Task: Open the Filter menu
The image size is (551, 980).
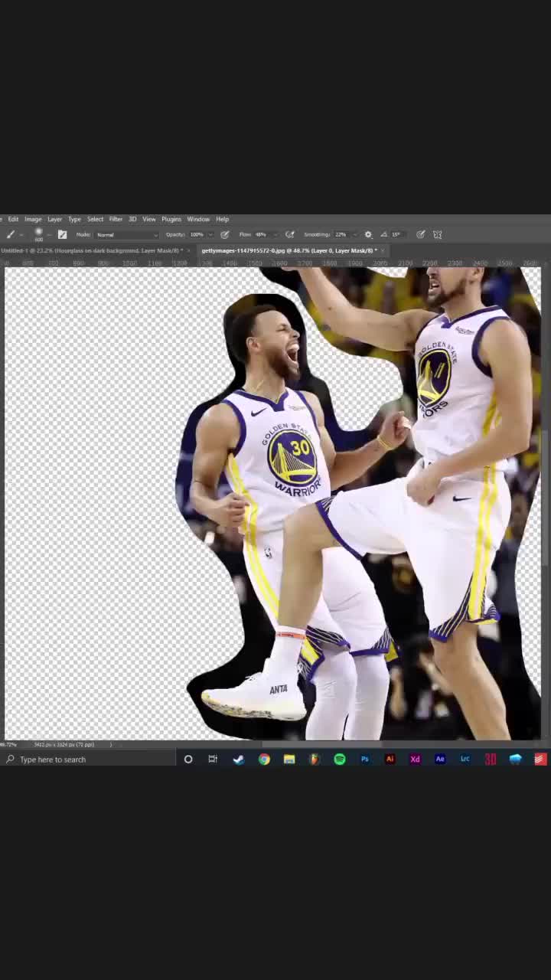Action: pos(116,220)
